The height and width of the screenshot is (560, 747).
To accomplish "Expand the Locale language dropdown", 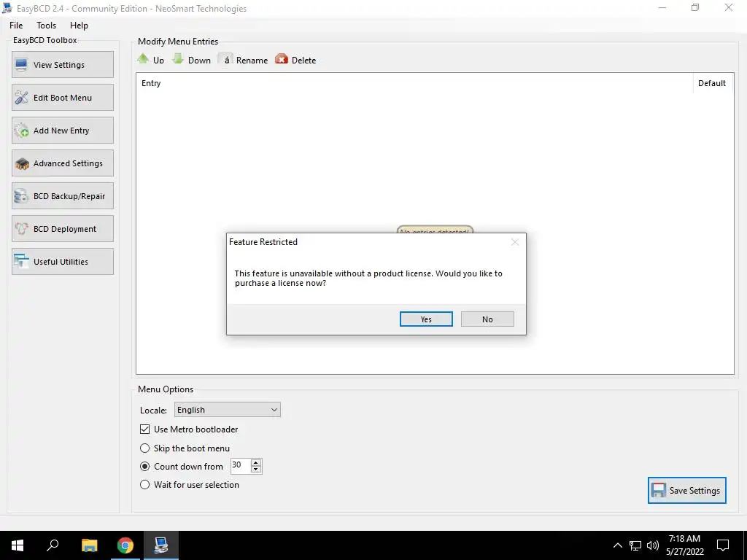I will coord(228,410).
